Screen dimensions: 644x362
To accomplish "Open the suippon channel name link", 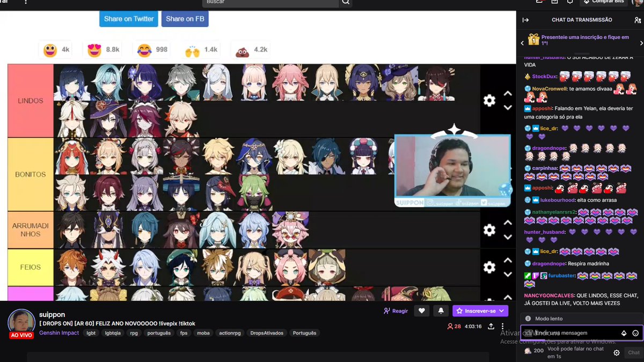I will pos(52,314).
